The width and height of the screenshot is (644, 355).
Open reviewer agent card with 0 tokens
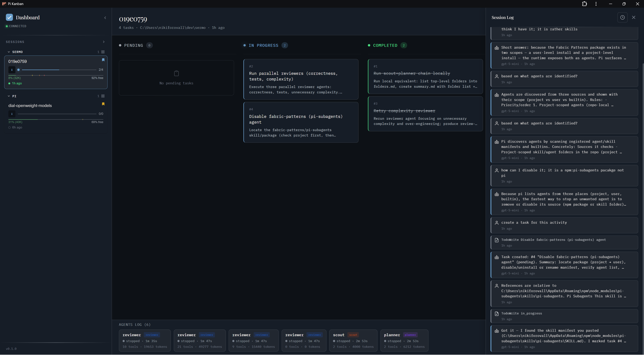[x=304, y=341]
